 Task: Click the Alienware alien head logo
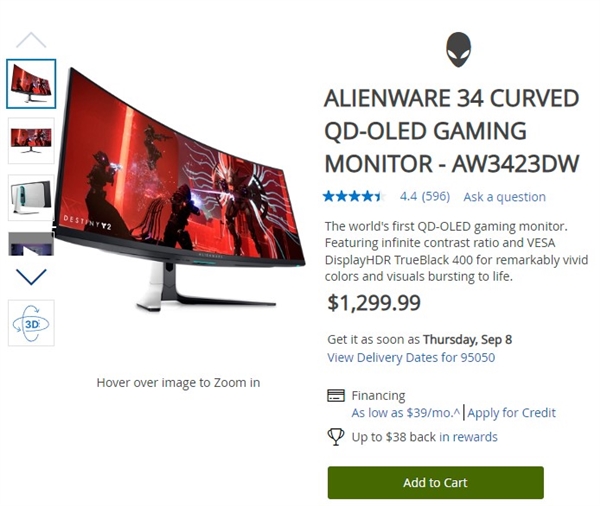[x=458, y=50]
